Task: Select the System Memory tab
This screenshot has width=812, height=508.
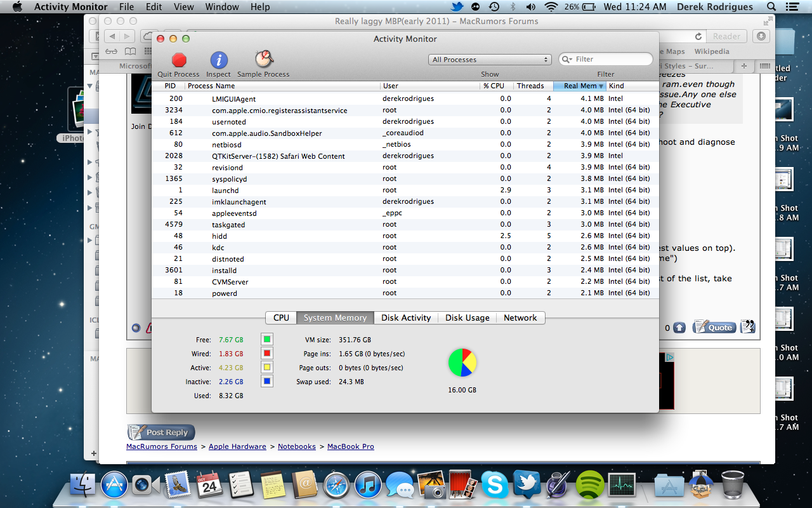Action: (x=335, y=317)
